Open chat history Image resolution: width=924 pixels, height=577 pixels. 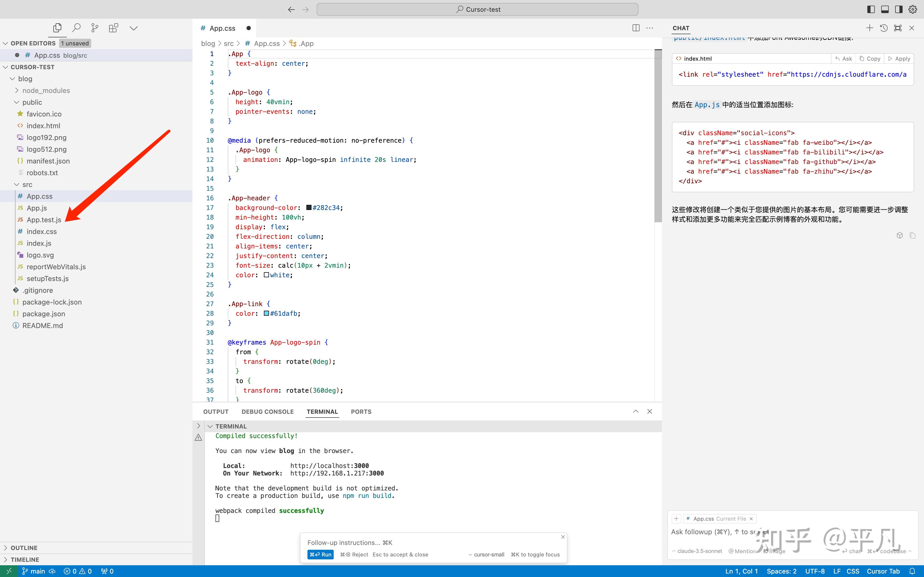click(884, 28)
